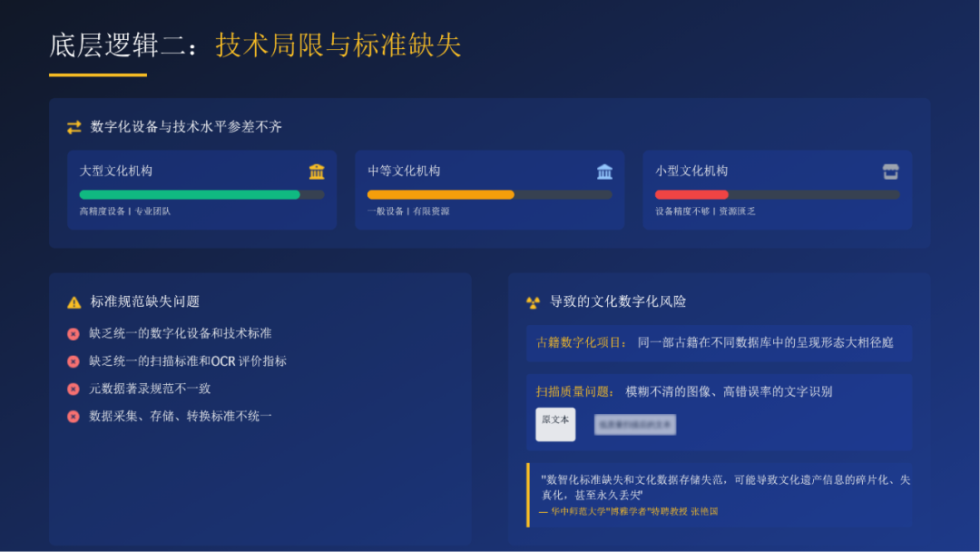Click the 大型文化机构 label
Viewport: 980px width, 552px height.
[115, 171]
